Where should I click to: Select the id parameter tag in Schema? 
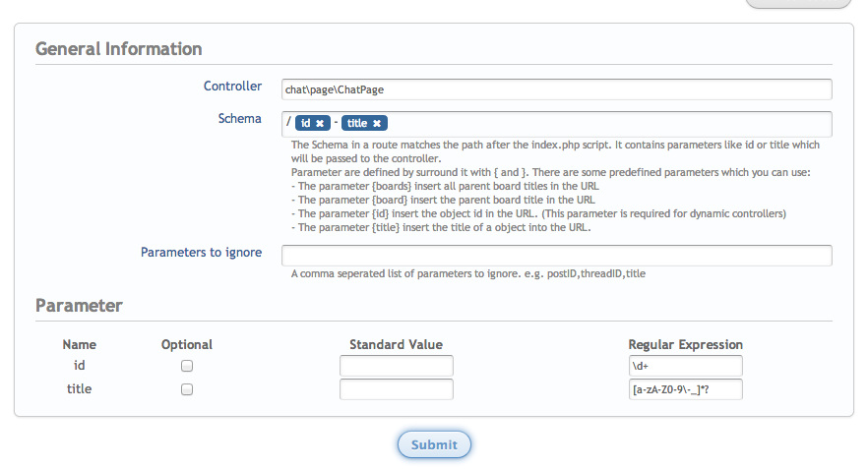tap(306, 123)
